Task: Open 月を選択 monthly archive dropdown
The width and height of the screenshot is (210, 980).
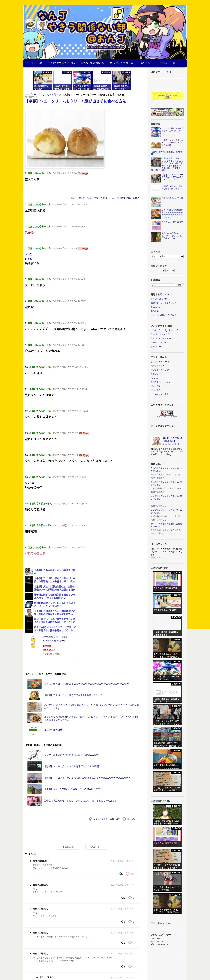Action: [167, 270]
